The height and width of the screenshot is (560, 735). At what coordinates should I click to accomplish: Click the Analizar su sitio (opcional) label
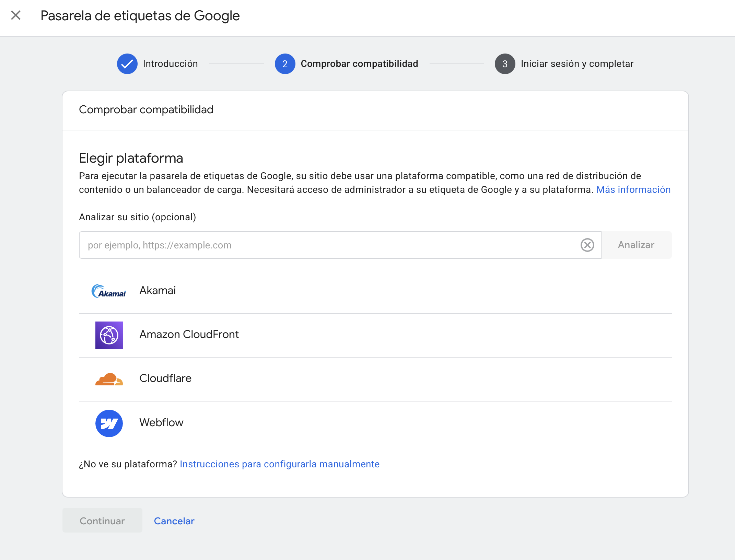[x=137, y=217]
